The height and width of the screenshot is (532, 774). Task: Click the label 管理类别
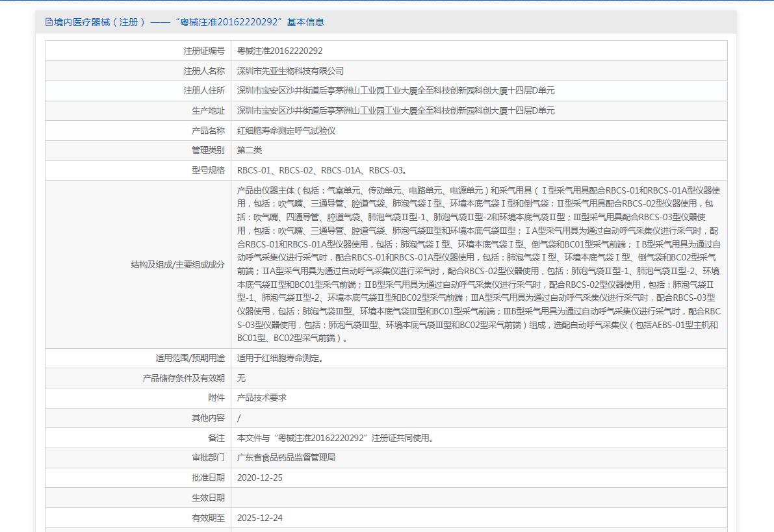tap(209, 151)
